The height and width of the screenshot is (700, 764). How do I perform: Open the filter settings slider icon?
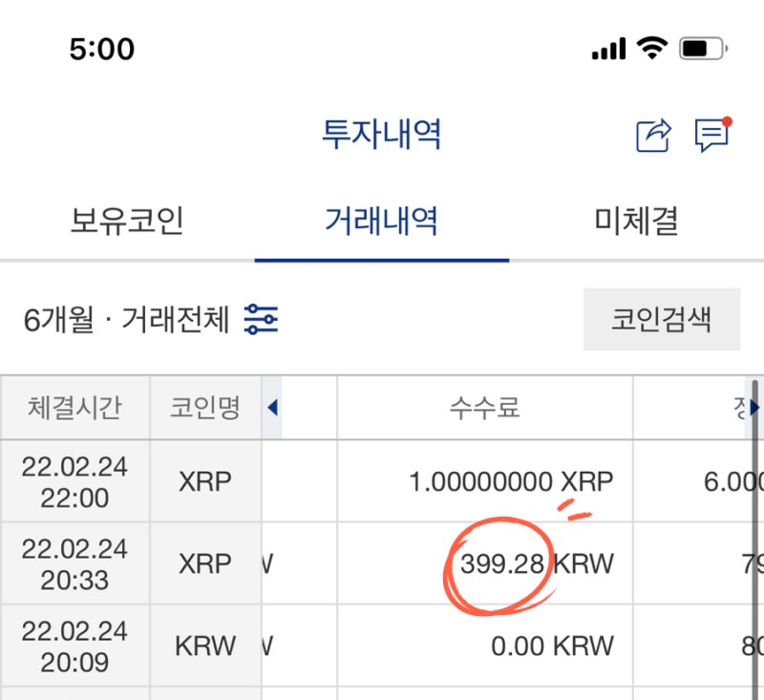coord(261,319)
